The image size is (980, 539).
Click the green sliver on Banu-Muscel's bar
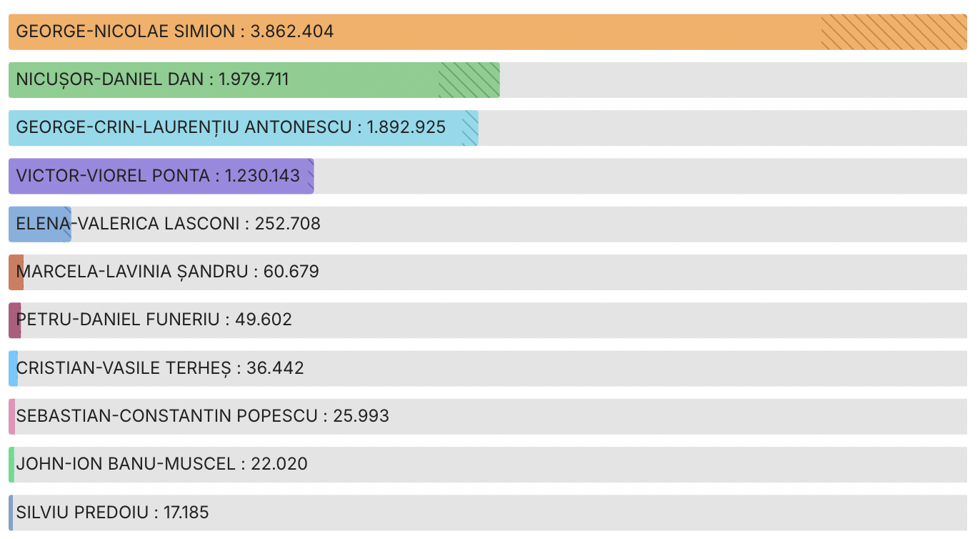[11, 464]
